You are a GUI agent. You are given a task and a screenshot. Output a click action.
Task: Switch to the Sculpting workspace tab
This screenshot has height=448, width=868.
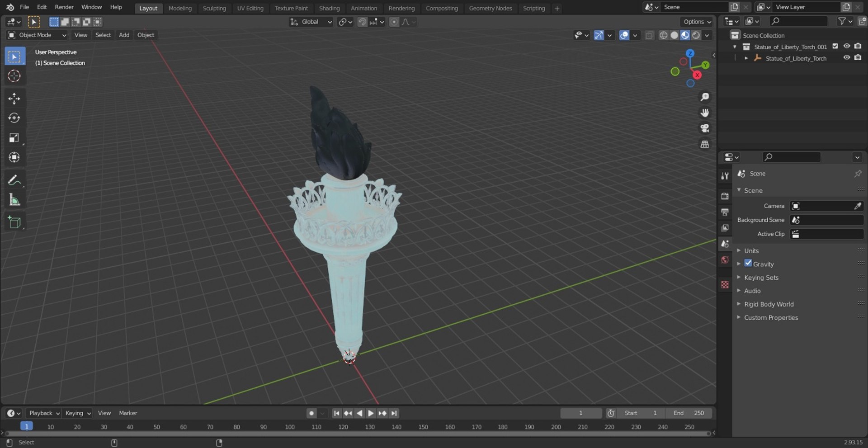click(x=214, y=8)
